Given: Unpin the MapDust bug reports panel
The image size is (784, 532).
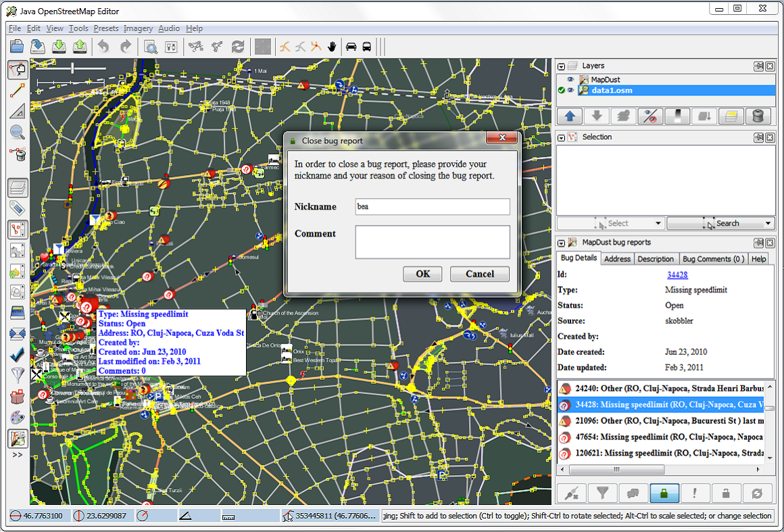Looking at the screenshot, I should 759,243.
